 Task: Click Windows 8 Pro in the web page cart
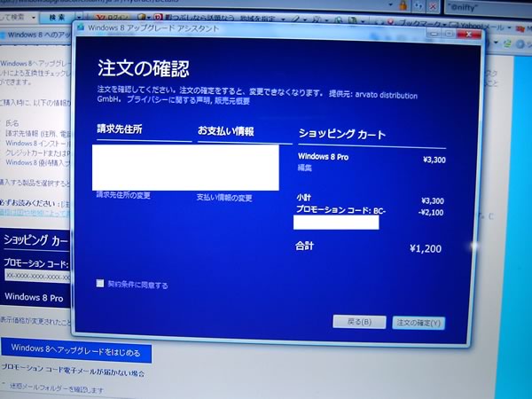click(34, 297)
